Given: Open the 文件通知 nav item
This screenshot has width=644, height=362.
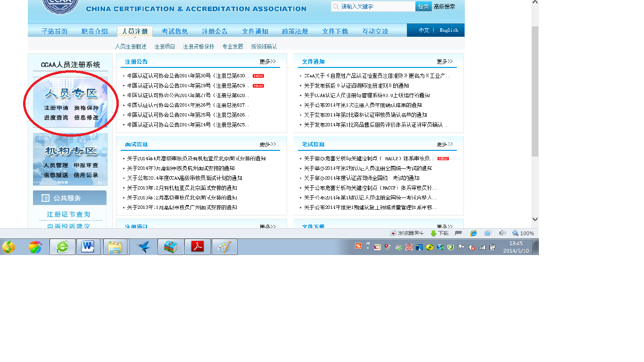Looking at the screenshot, I should point(255,31).
